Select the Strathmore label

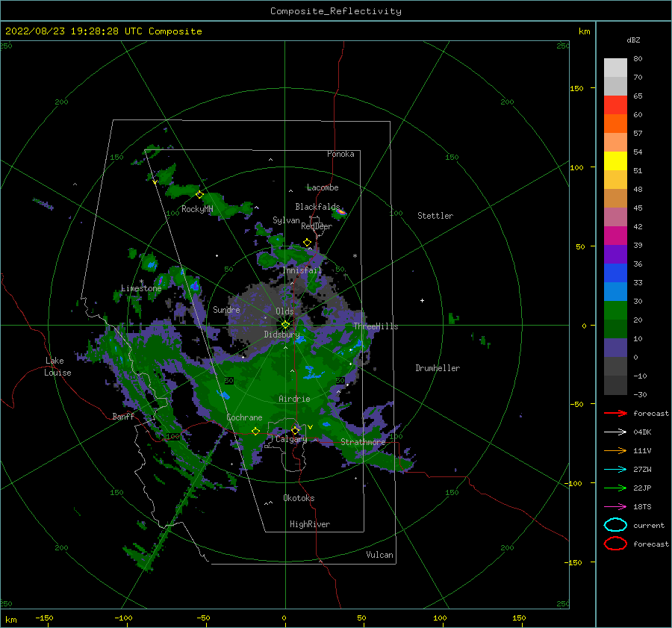tap(363, 442)
